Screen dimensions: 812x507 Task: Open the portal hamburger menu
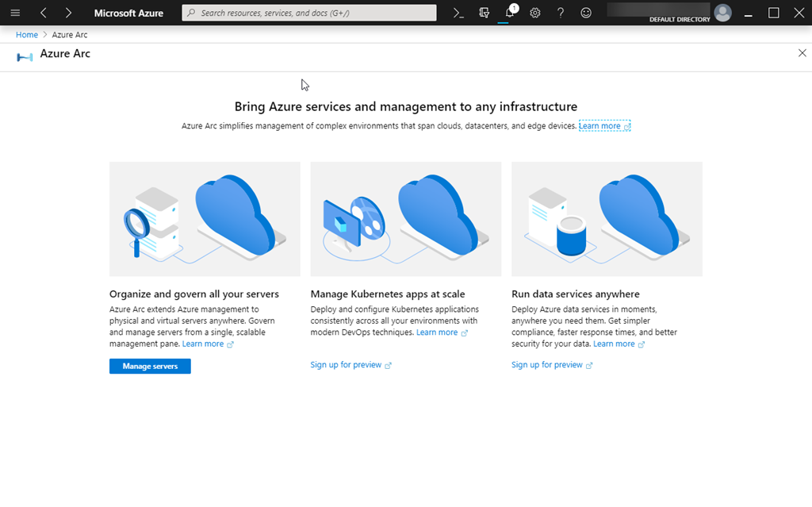tap(15, 13)
